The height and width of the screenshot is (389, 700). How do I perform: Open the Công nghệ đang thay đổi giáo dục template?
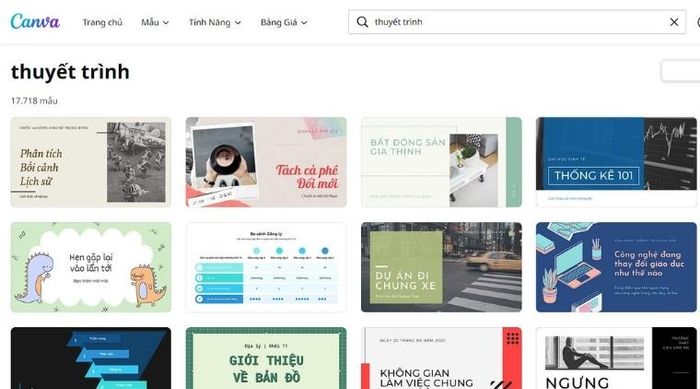(616, 267)
